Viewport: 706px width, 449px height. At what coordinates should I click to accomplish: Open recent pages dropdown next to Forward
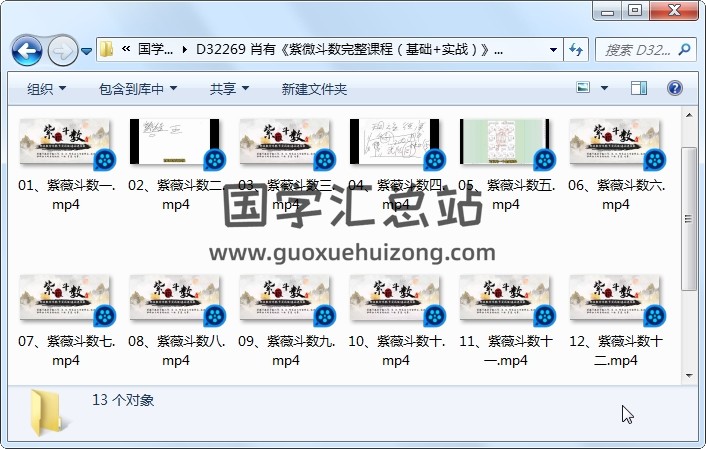87,50
